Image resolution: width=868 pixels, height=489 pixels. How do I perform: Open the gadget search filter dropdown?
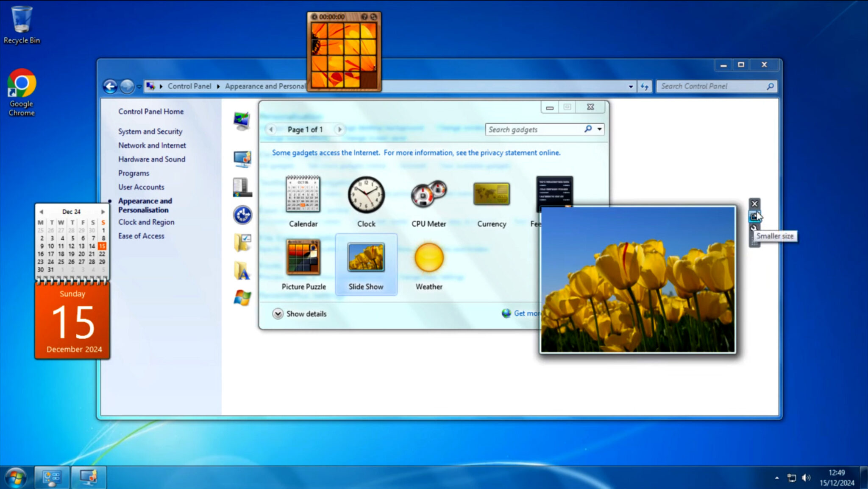pyautogui.click(x=599, y=129)
